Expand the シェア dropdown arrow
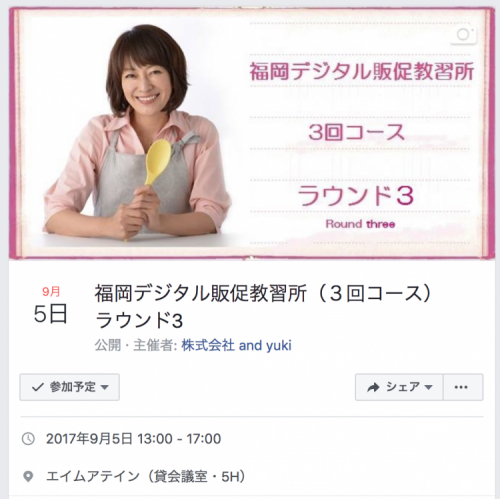 (x=428, y=387)
